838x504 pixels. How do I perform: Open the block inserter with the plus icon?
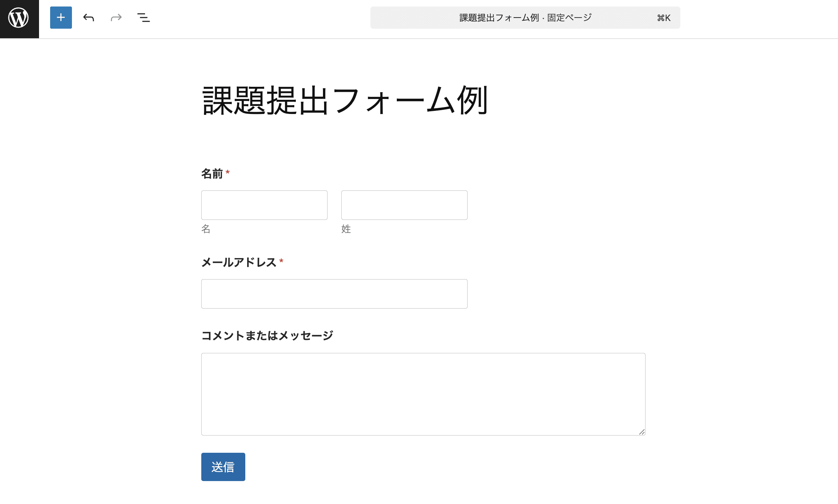60,18
